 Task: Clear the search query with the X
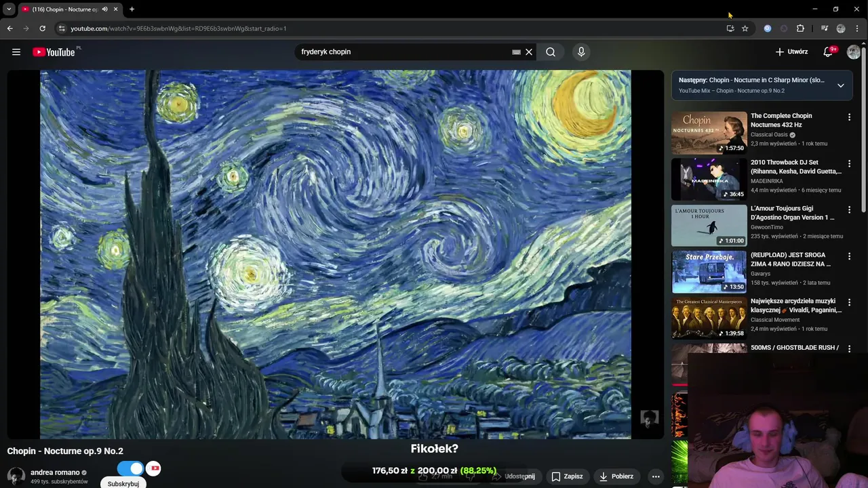[529, 52]
